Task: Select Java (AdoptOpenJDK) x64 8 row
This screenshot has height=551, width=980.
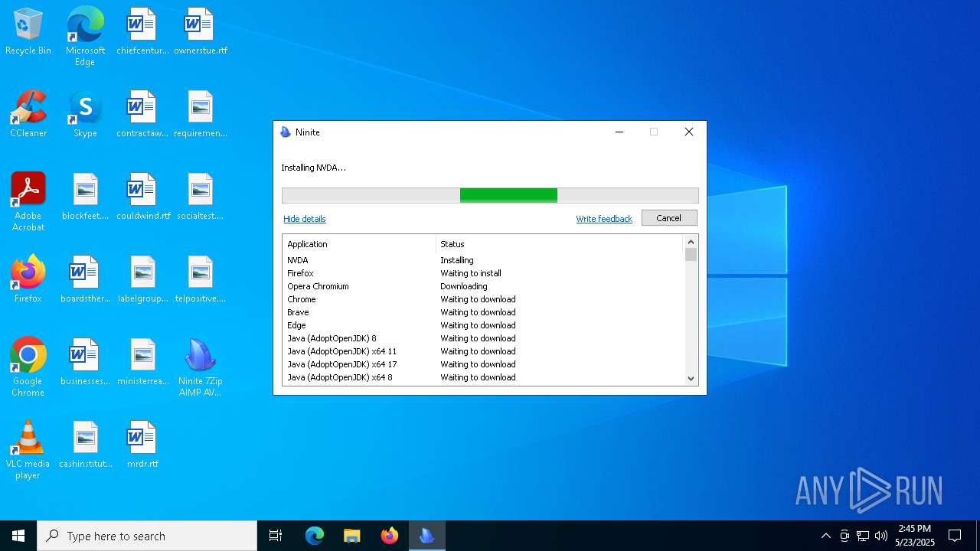Action: pos(483,377)
